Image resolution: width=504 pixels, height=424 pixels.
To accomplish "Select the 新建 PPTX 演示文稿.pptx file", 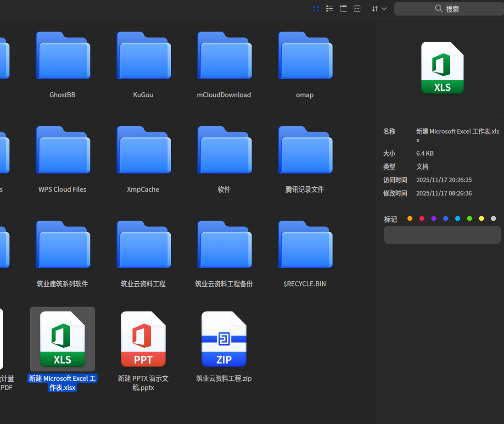I will click(x=143, y=339).
